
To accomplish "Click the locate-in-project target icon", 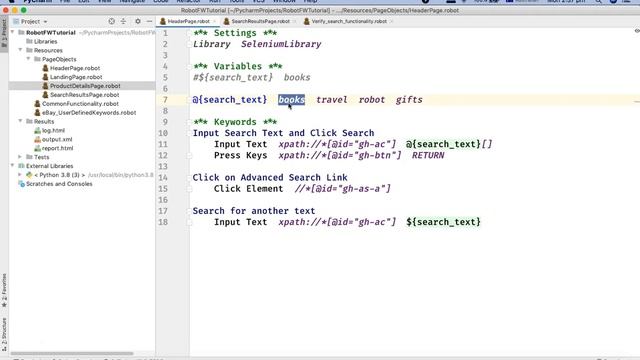I will [x=111, y=21].
